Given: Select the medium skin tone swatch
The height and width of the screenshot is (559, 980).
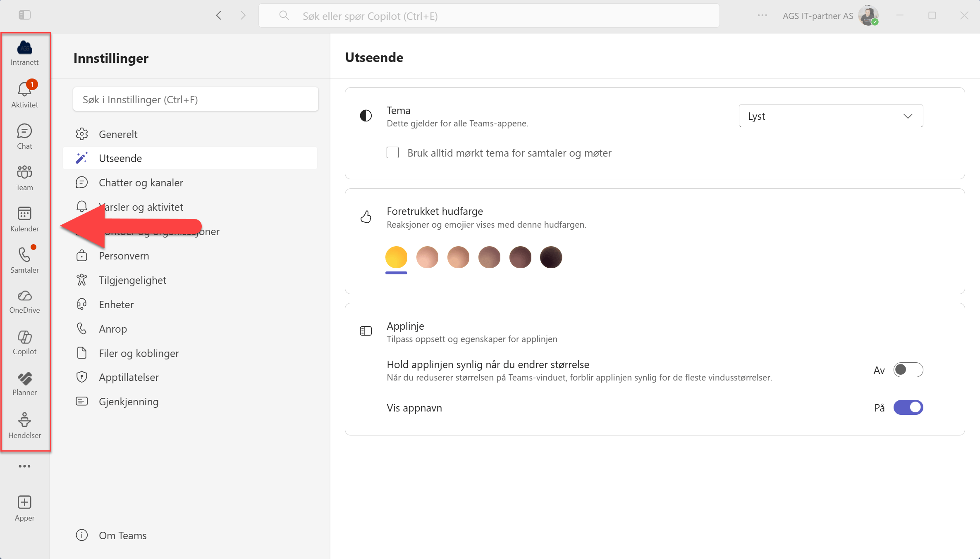Looking at the screenshot, I should tap(489, 257).
